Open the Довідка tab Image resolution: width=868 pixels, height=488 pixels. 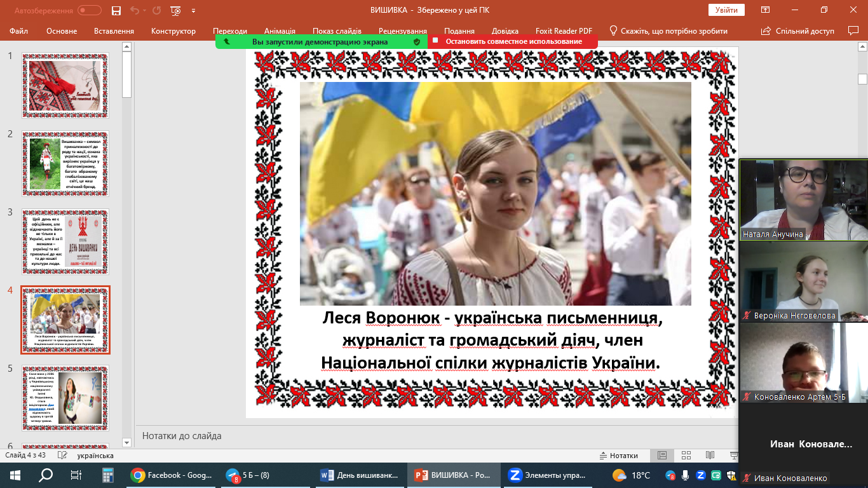[505, 30]
